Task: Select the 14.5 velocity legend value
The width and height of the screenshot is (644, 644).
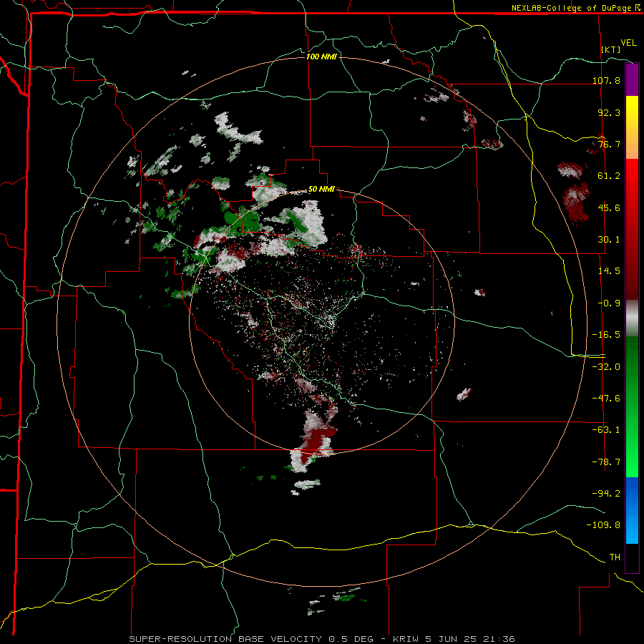Action: tap(609, 271)
